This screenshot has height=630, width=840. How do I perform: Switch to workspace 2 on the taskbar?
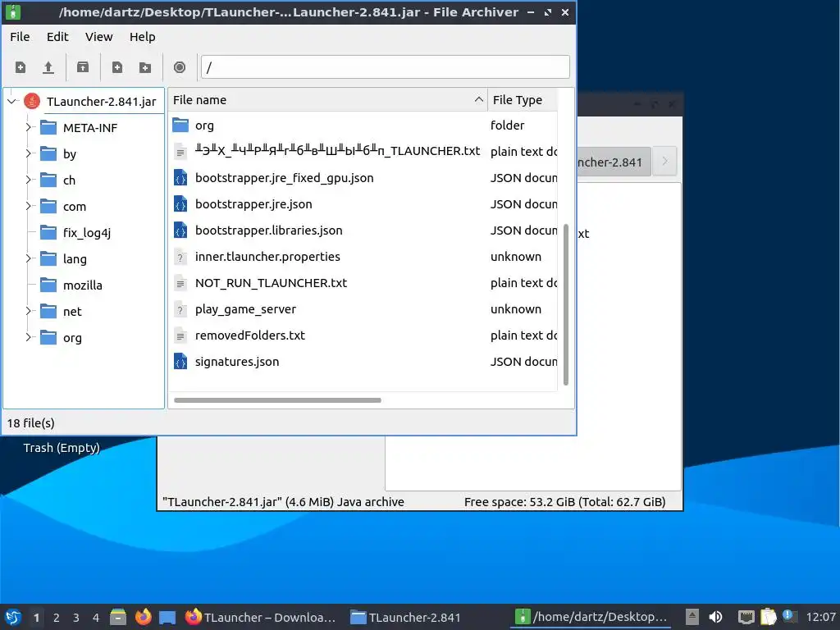pyautogui.click(x=57, y=618)
